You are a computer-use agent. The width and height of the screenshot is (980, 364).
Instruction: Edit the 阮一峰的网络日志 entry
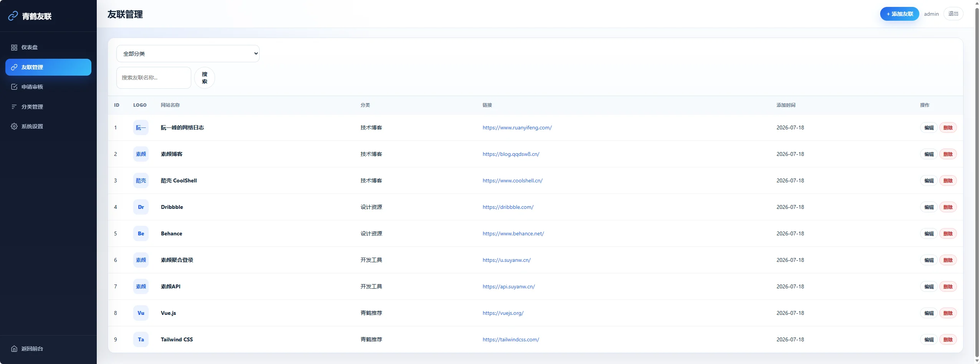tap(929, 128)
